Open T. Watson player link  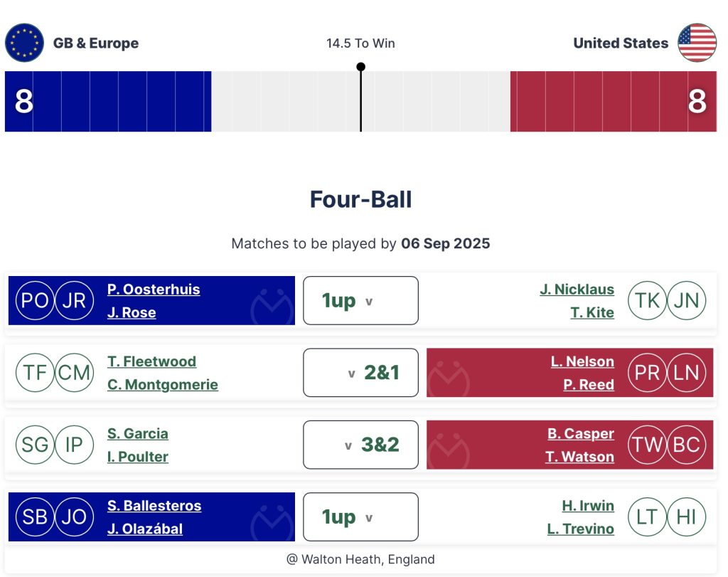point(579,457)
